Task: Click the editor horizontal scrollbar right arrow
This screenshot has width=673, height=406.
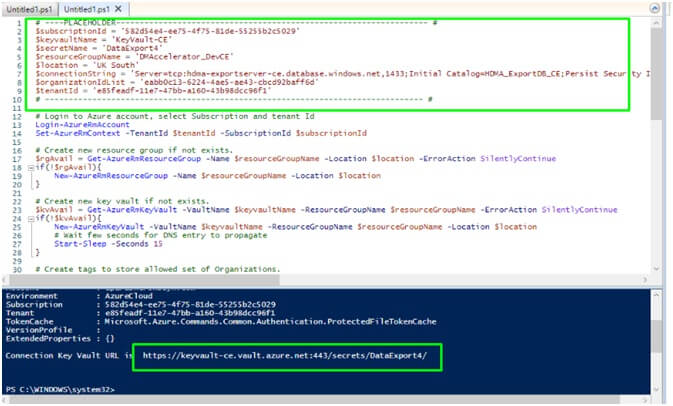Action: click(645, 280)
